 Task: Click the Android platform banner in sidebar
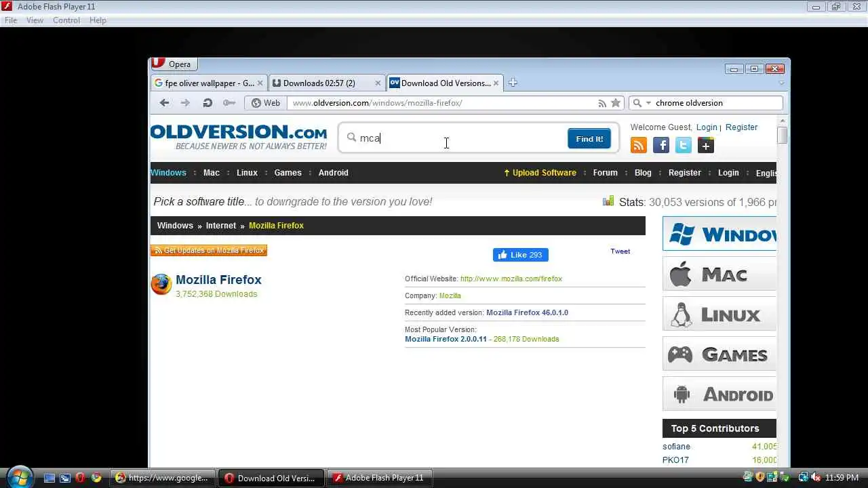[x=719, y=394]
